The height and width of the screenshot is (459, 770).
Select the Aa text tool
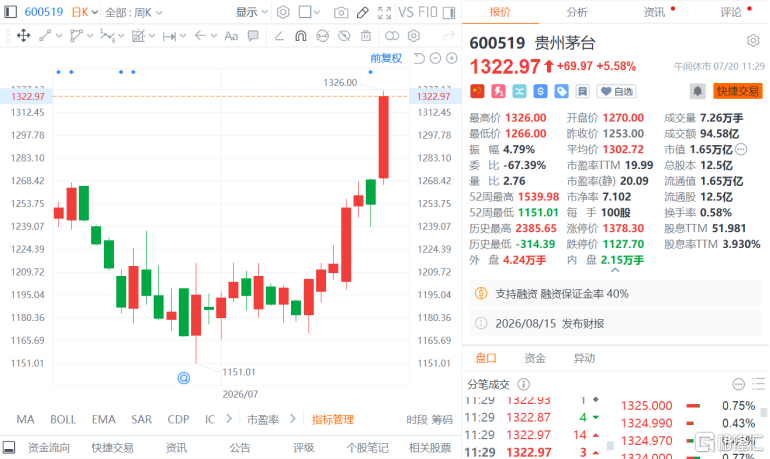point(231,35)
